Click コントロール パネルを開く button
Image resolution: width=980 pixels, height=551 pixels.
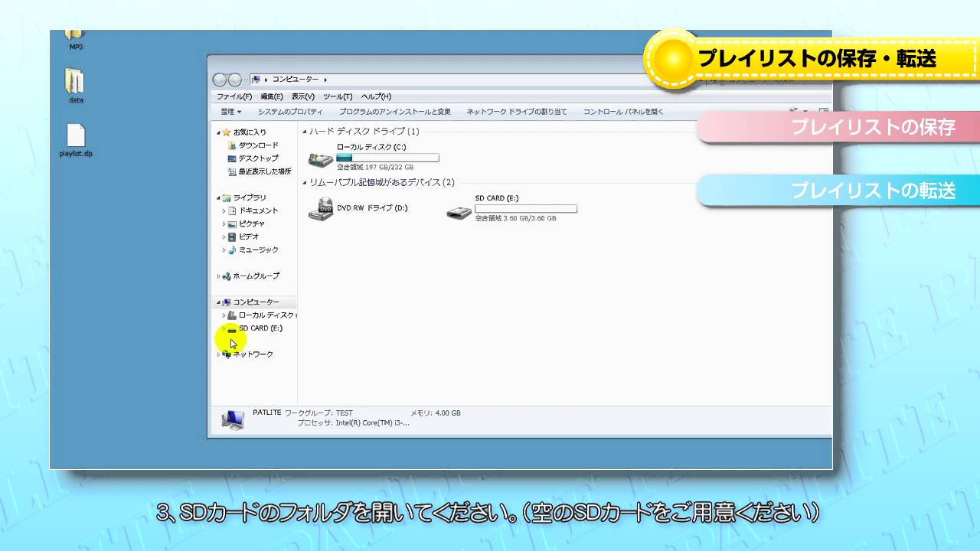point(623,112)
